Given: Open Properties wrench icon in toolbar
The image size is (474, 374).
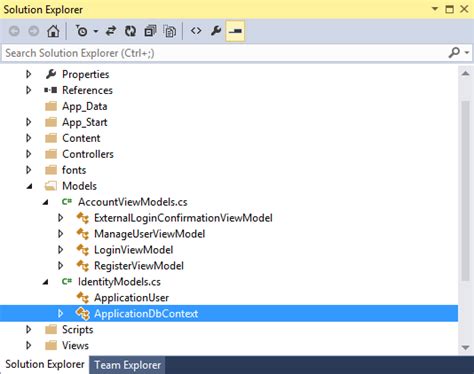Looking at the screenshot, I should pyautogui.click(x=216, y=31).
